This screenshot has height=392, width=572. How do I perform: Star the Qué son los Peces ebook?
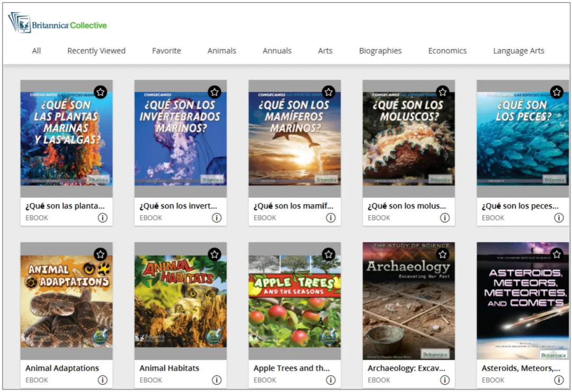(557, 92)
